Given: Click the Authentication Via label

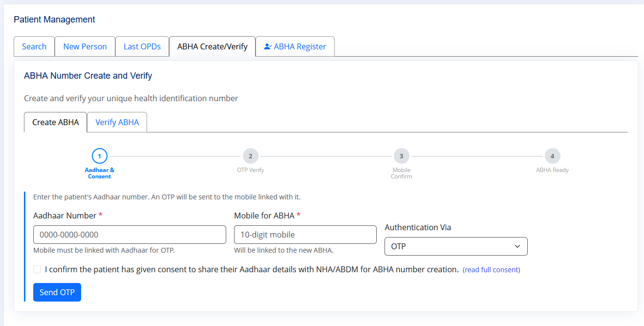Looking at the screenshot, I should [418, 227].
